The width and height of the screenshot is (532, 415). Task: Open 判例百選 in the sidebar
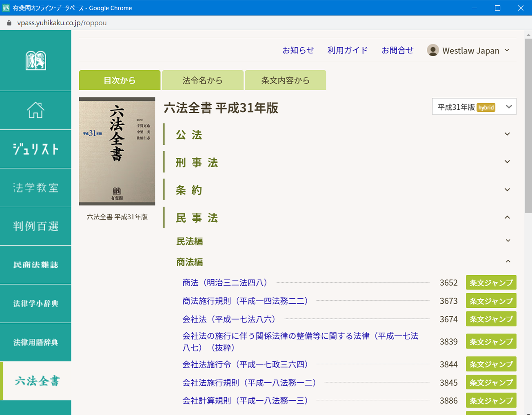(35, 226)
